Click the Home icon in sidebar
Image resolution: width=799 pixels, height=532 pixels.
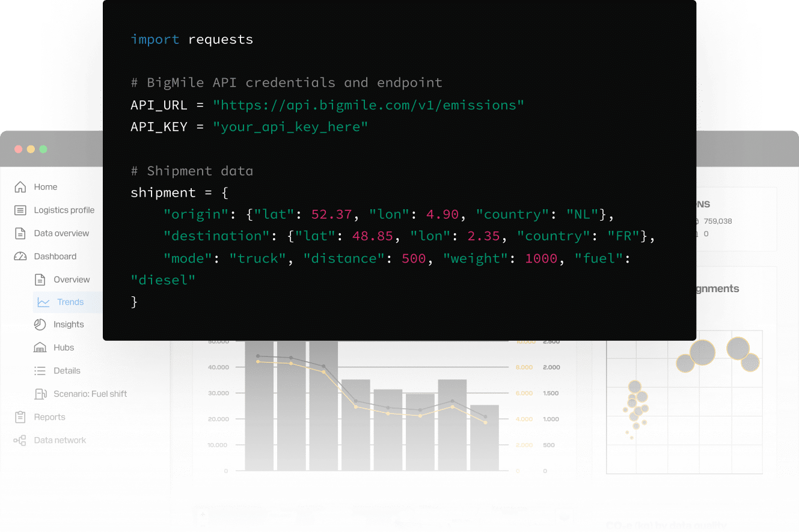20,187
